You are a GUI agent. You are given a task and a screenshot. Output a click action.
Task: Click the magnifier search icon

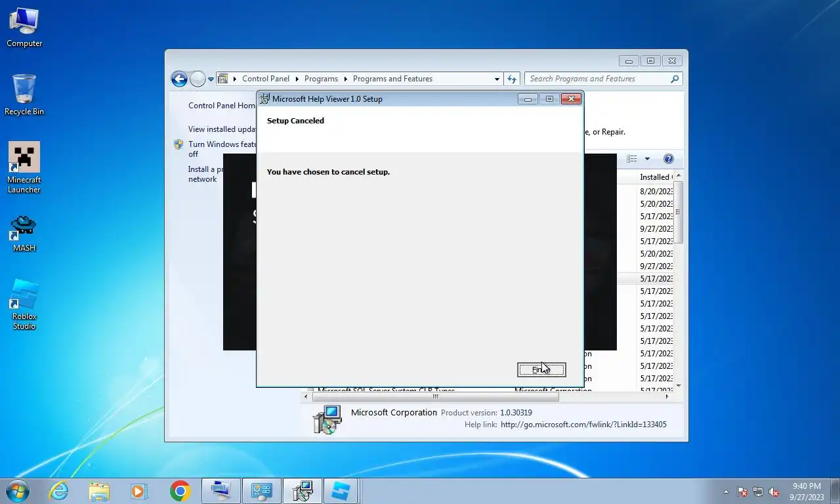(x=675, y=79)
